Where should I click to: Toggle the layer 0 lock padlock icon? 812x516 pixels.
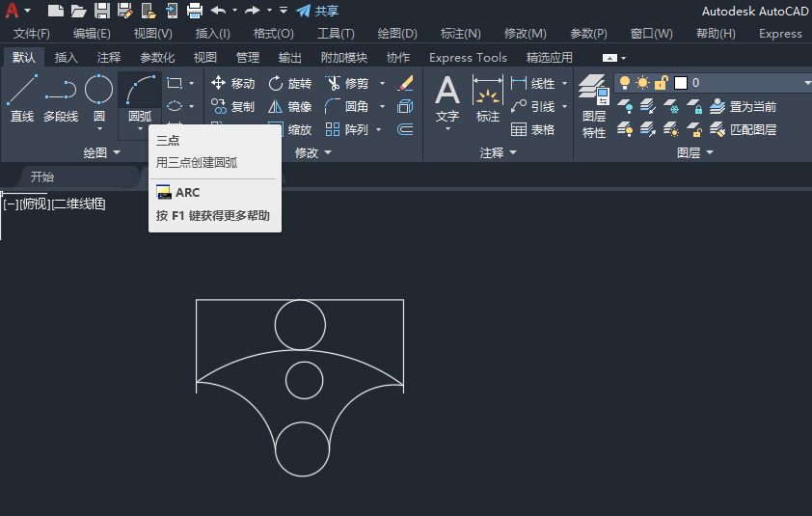pos(661,82)
